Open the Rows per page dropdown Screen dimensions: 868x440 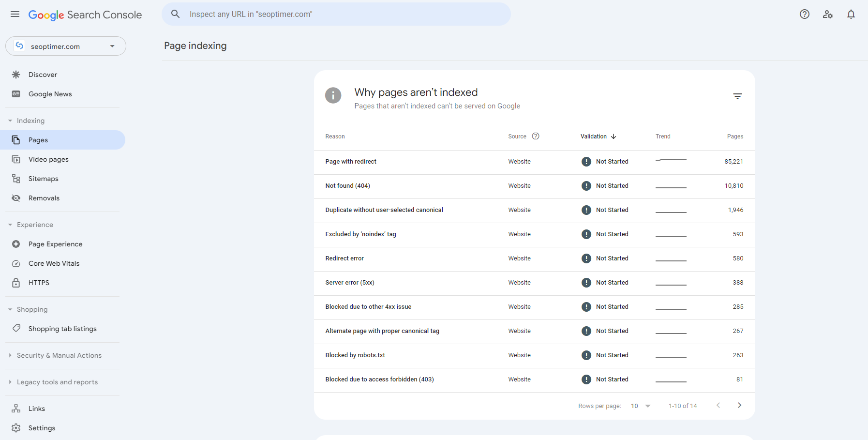pos(641,406)
